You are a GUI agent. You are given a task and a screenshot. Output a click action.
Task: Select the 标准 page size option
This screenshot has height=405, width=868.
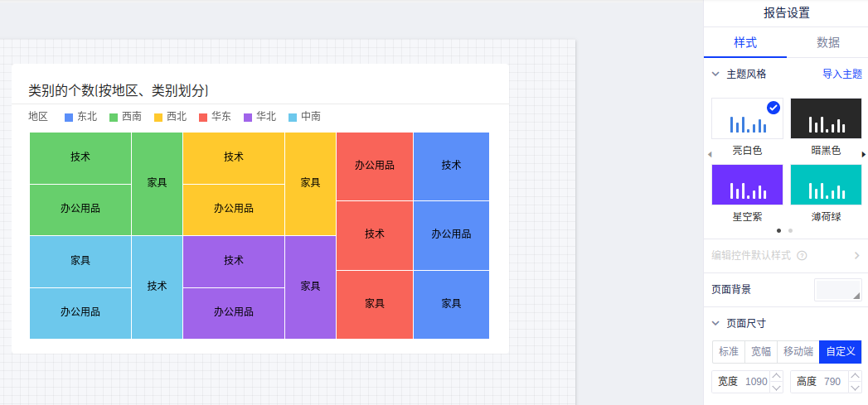pyautogui.click(x=728, y=352)
